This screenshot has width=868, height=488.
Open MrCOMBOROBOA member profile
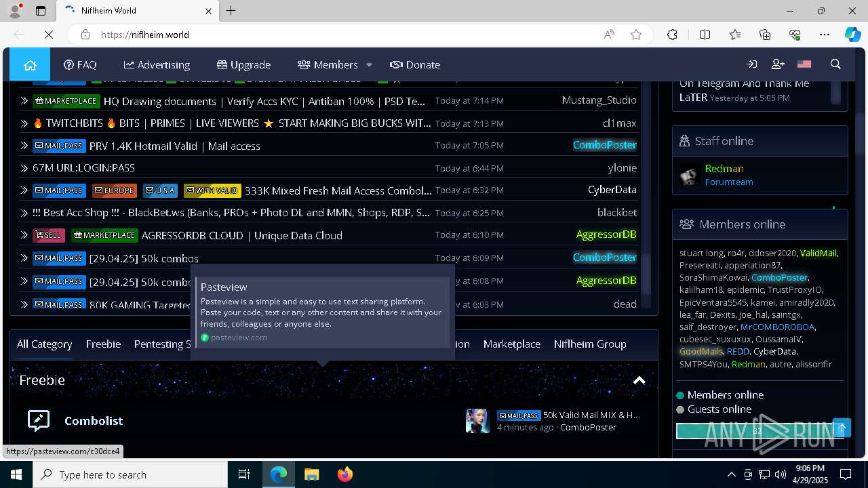[777, 327]
